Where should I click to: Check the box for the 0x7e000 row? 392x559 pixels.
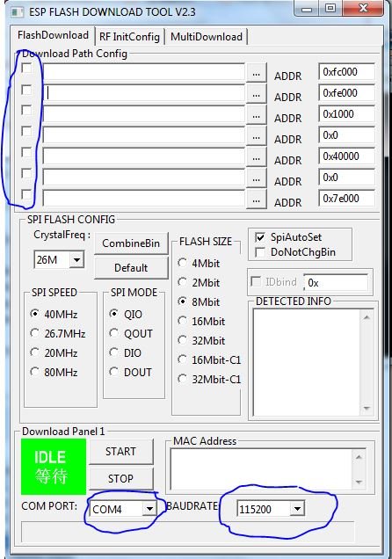click(x=26, y=194)
